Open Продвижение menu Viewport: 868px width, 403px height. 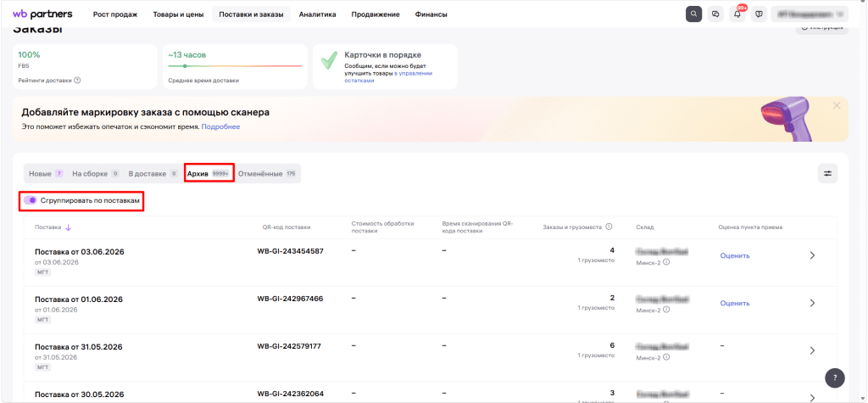coord(376,14)
